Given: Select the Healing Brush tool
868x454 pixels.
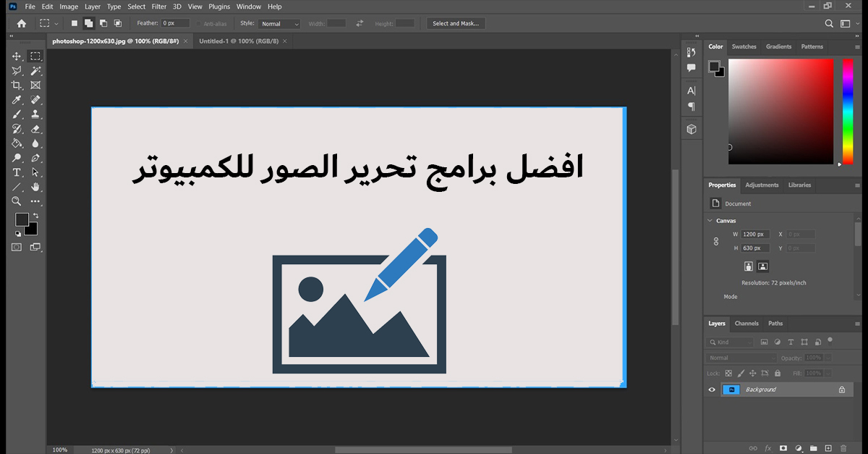Looking at the screenshot, I should click(x=35, y=100).
